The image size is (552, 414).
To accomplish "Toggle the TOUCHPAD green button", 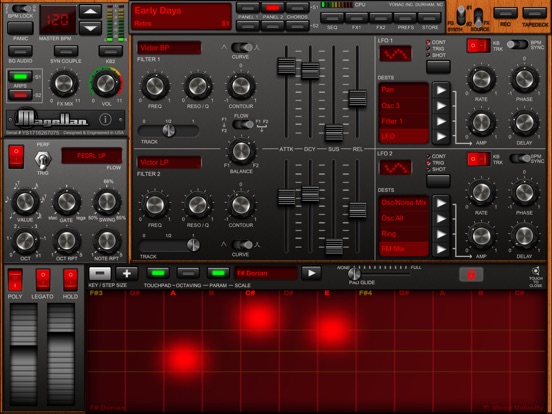I will tap(158, 273).
